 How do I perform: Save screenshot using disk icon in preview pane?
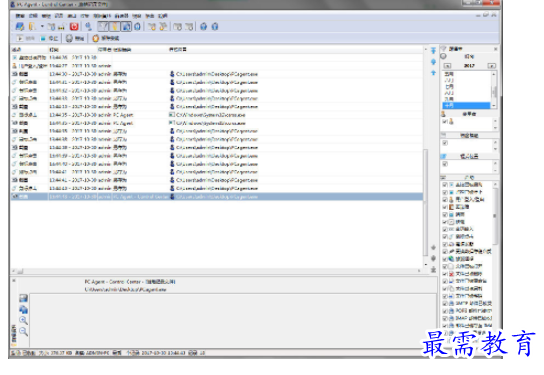tap(23, 298)
